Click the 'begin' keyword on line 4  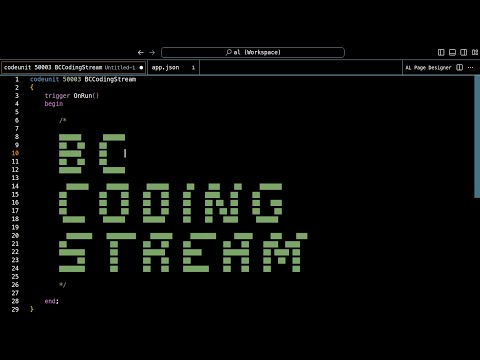[54, 104]
